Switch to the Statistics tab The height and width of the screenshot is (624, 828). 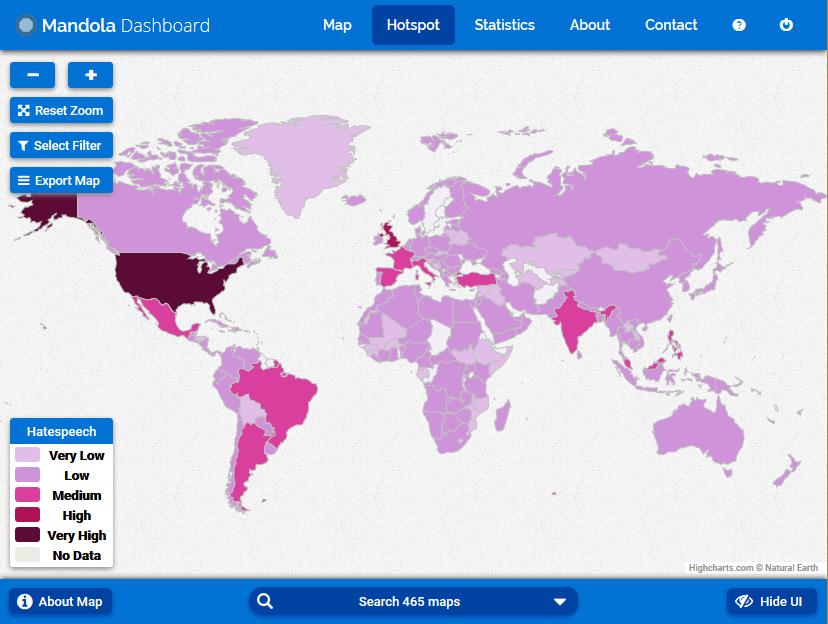click(504, 25)
